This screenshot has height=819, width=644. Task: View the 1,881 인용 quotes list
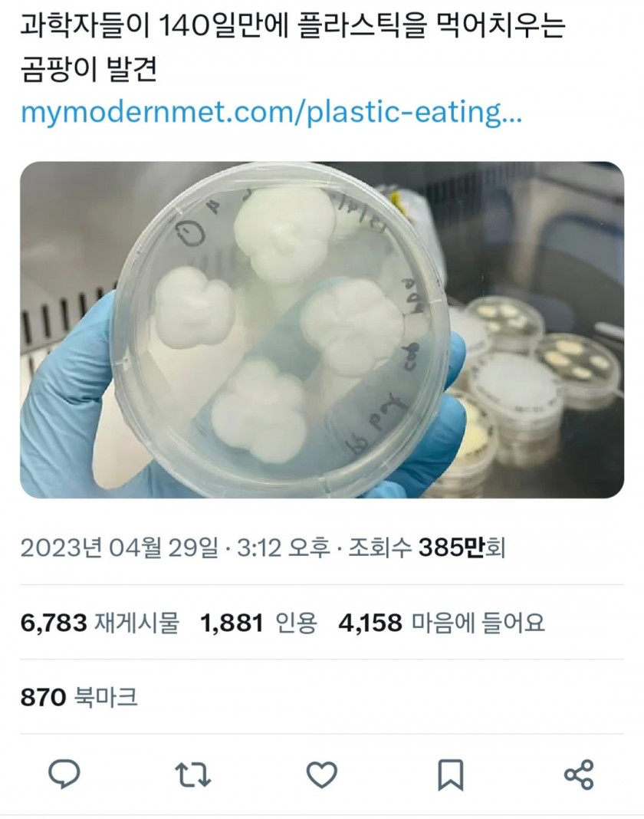[259, 623]
